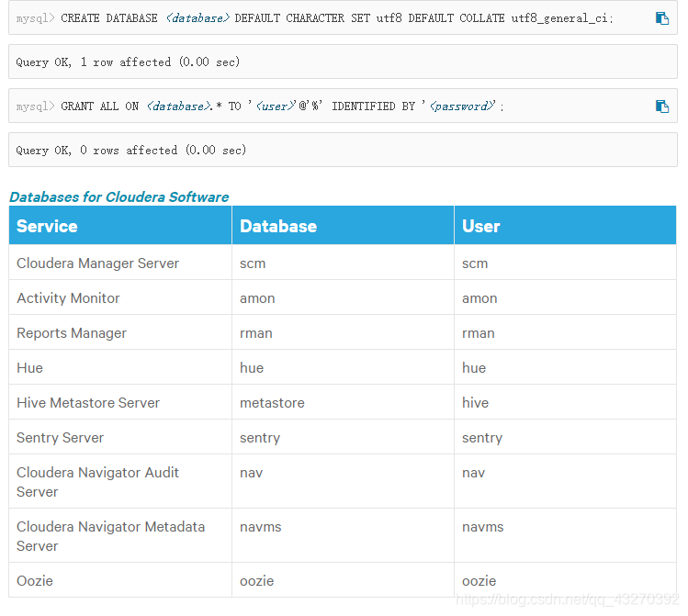688x616 pixels.
Task: Copy the GRANT ALL command
Action: (x=661, y=106)
